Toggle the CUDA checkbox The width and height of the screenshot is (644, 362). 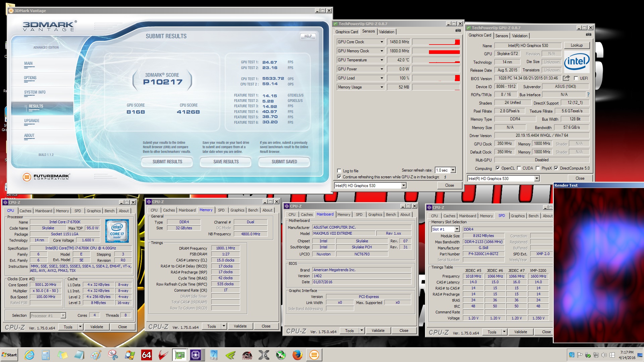tap(519, 168)
